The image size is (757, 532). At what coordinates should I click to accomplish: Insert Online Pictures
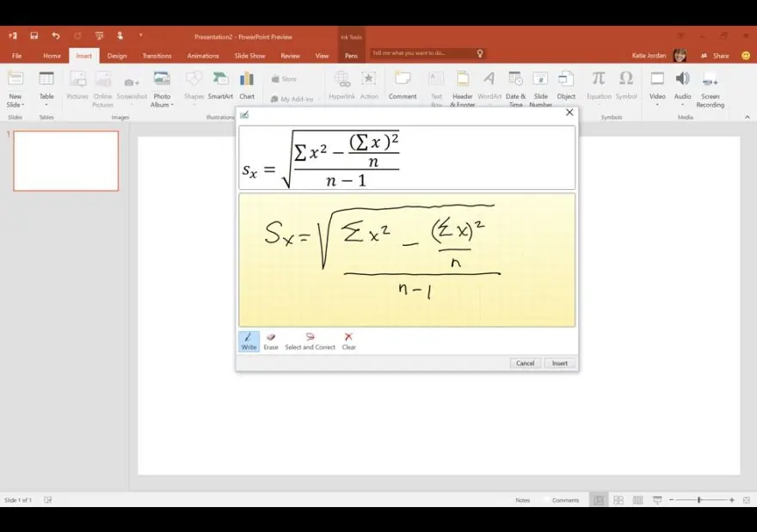pos(103,89)
